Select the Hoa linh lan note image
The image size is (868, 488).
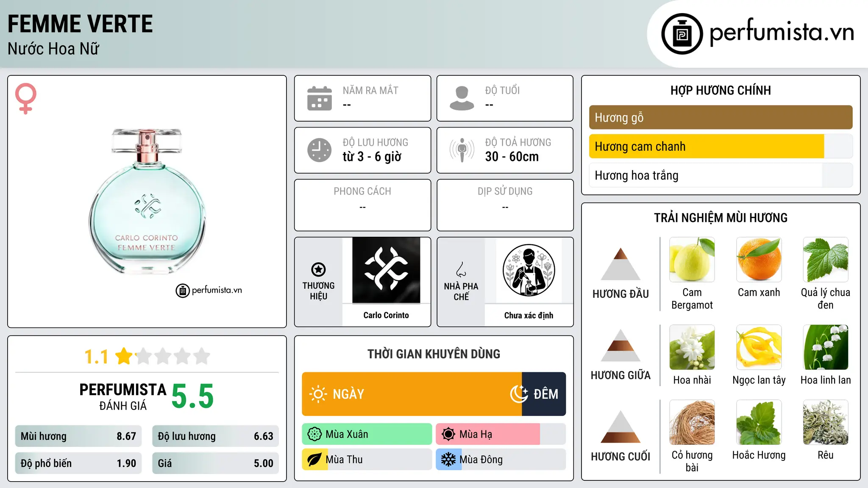[826, 347]
